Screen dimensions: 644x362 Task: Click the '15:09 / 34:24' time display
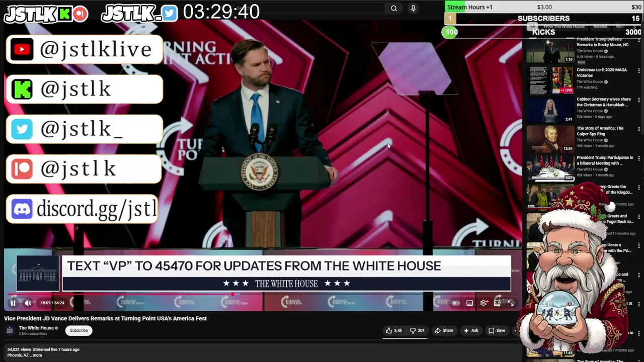pos(52,303)
